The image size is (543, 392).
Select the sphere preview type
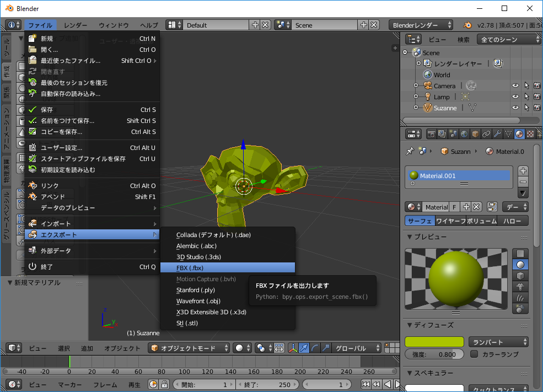(520, 265)
